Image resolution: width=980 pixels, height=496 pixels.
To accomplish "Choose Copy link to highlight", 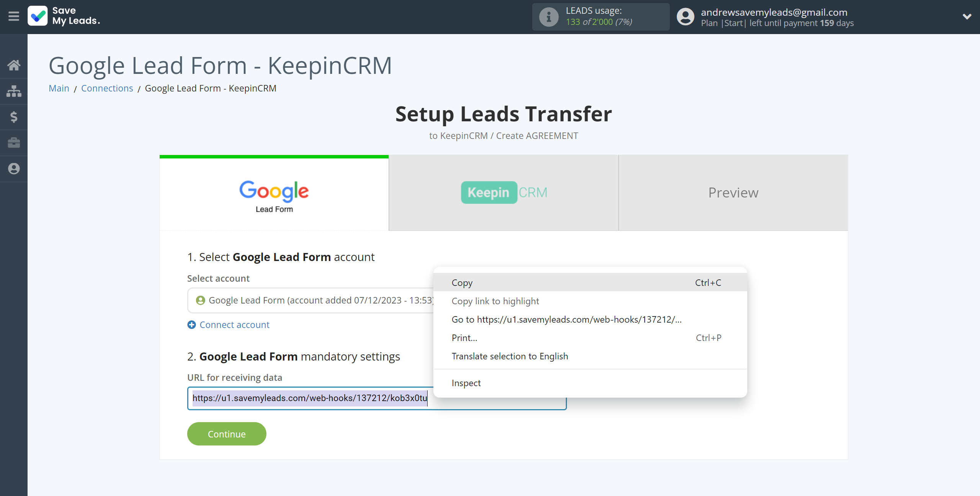I will click(x=590, y=301).
